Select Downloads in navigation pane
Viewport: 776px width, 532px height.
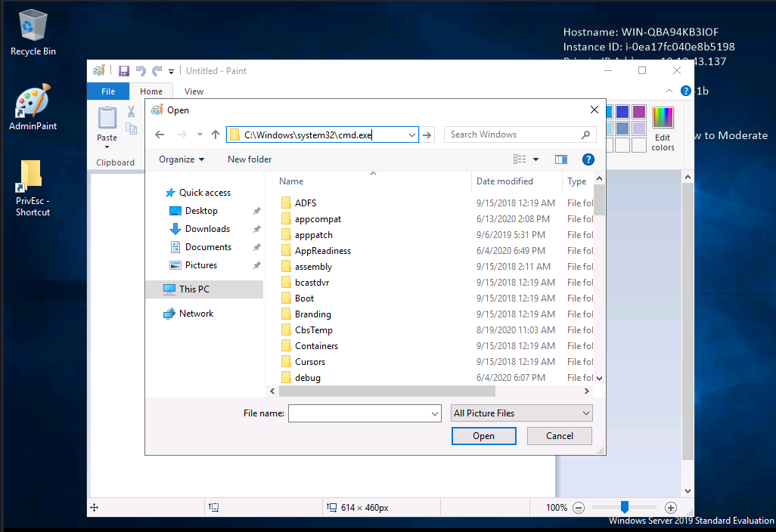point(207,229)
